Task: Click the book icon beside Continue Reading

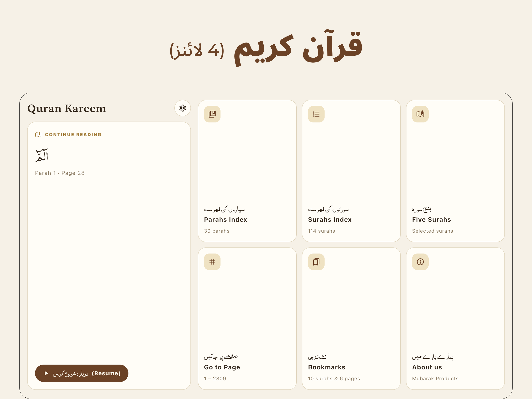Action: (38, 134)
